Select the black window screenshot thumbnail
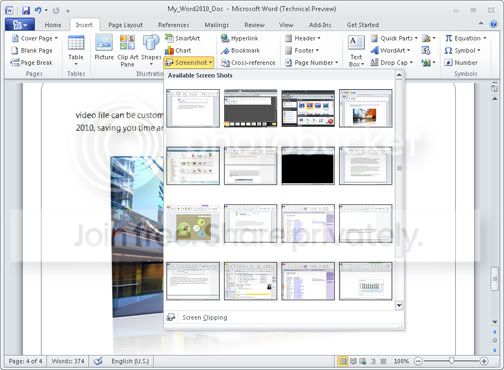The image size is (504, 370). coord(308,166)
